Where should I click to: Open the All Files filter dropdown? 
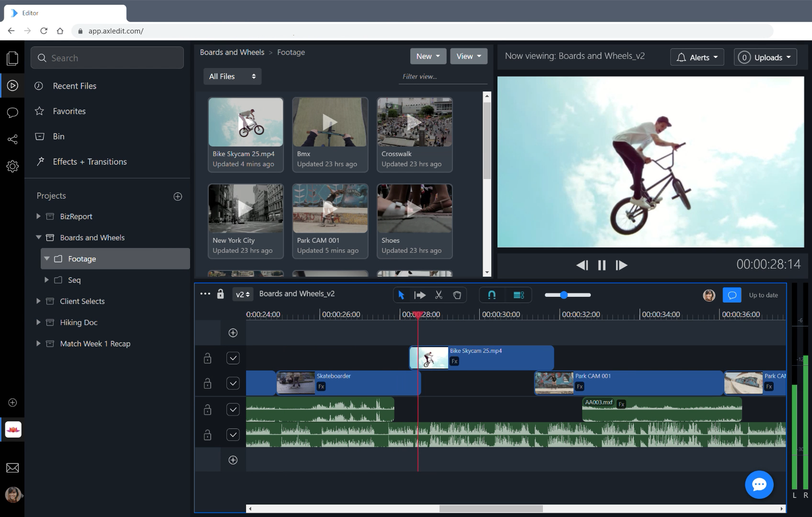point(232,76)
